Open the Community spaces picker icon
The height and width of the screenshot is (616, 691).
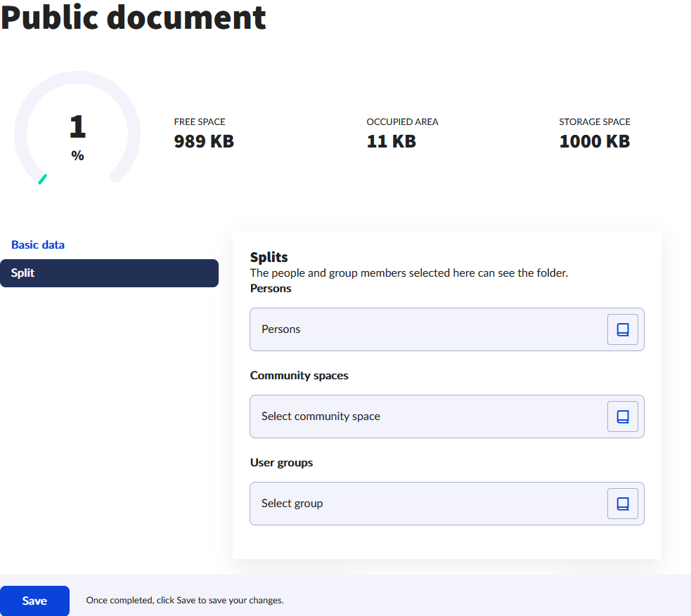coord(622,417)
